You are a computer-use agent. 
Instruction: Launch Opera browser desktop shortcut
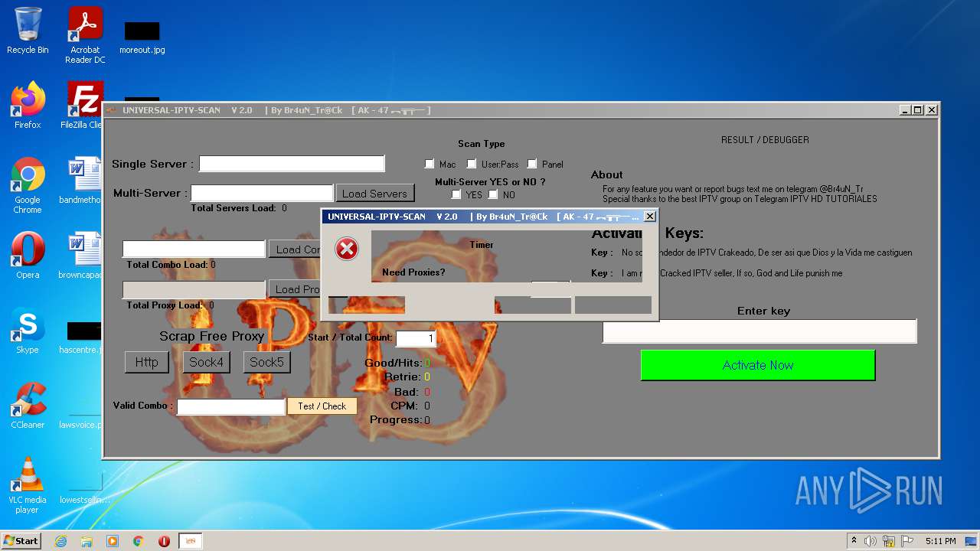coord(28,255)
